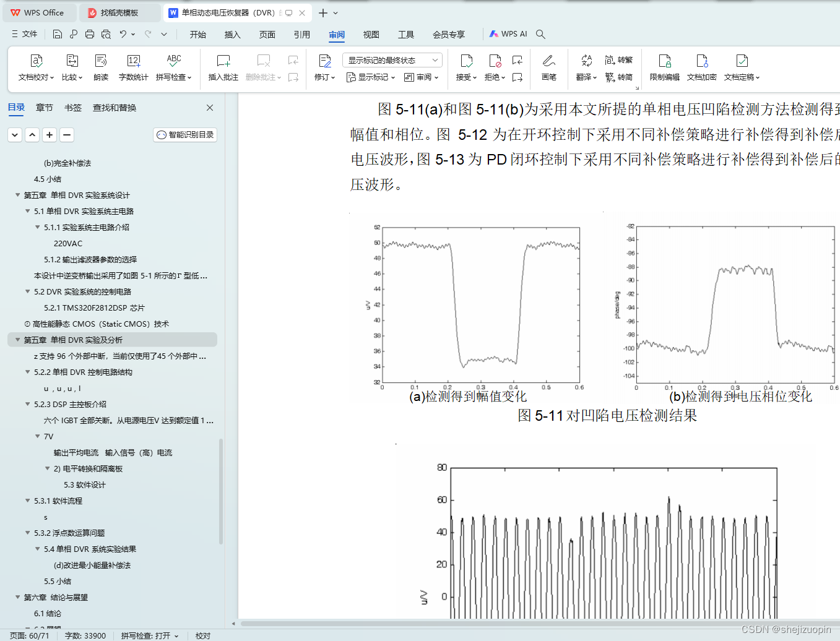Viewport: 840px width, 641px height.
Task: Open 文档定稿 finalize document
Action: pyautogui.click(x=742, y=68)
